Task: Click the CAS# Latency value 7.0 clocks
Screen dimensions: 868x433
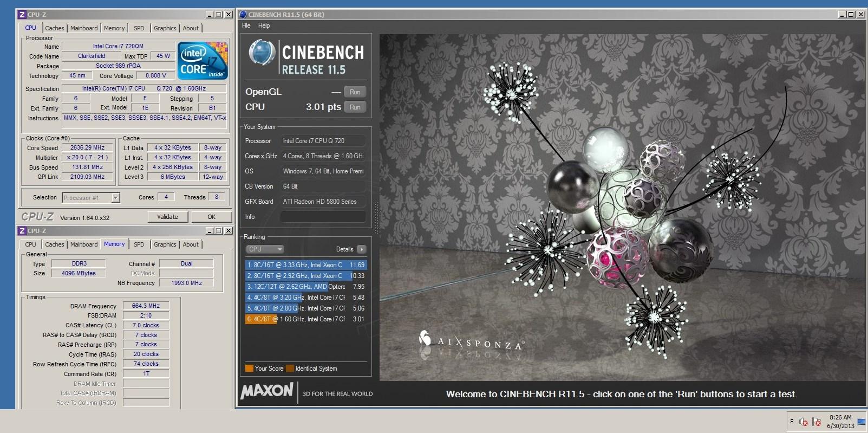Action: click(x=146, y=325)
